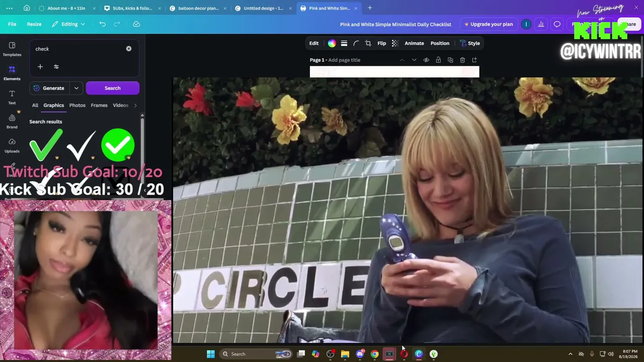Select the white checkmark graphic
Image resolution: width=644 pixels, height=362 pixels.
82,145
